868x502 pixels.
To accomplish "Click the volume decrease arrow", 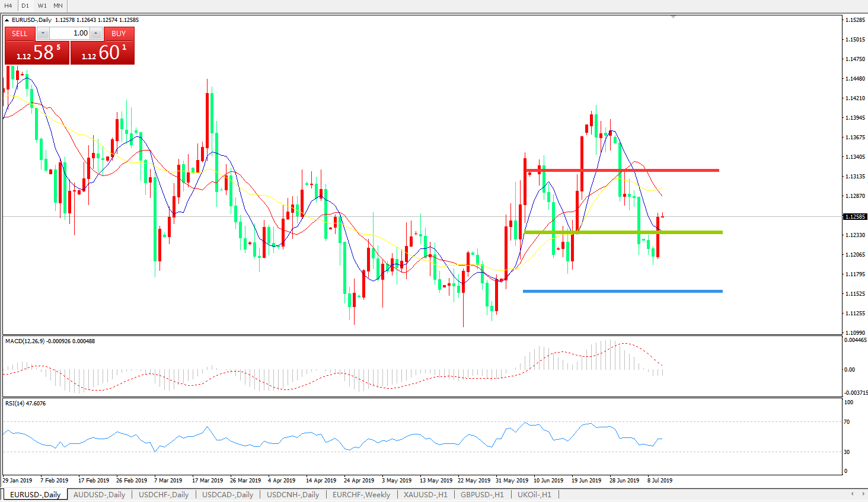I will pos(43,34).
